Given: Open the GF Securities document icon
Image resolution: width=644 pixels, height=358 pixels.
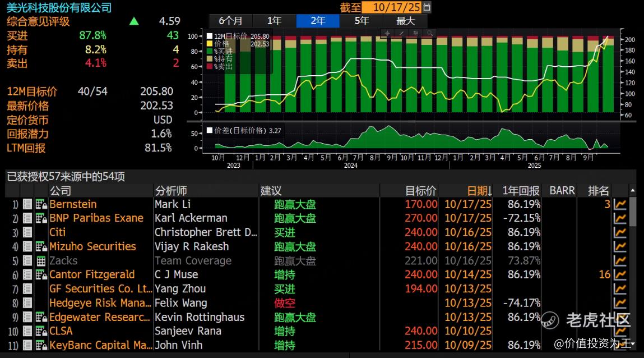Looking at the screenshot, I should [27, 288].
